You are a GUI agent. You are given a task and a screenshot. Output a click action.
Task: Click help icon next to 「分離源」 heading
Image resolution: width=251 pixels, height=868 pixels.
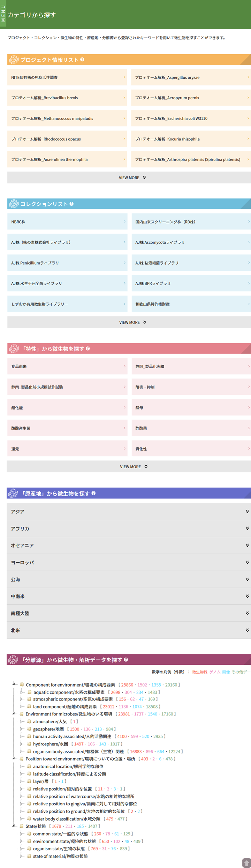126,659
